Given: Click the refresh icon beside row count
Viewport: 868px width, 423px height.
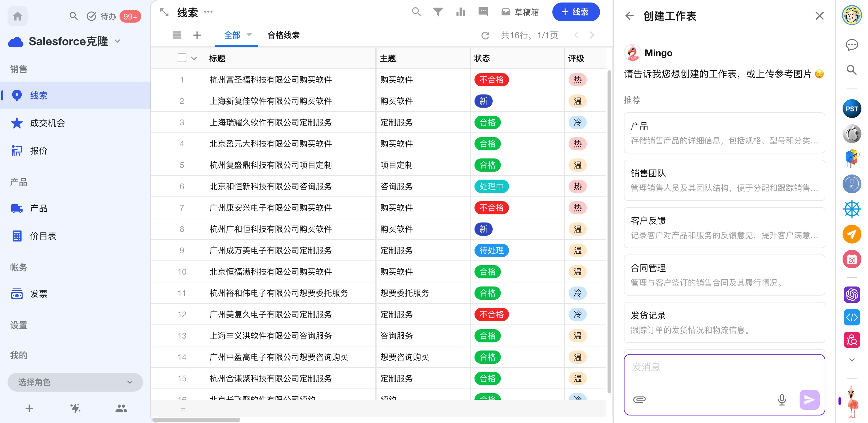Looking at the screenshot, I should pos(485,35).
